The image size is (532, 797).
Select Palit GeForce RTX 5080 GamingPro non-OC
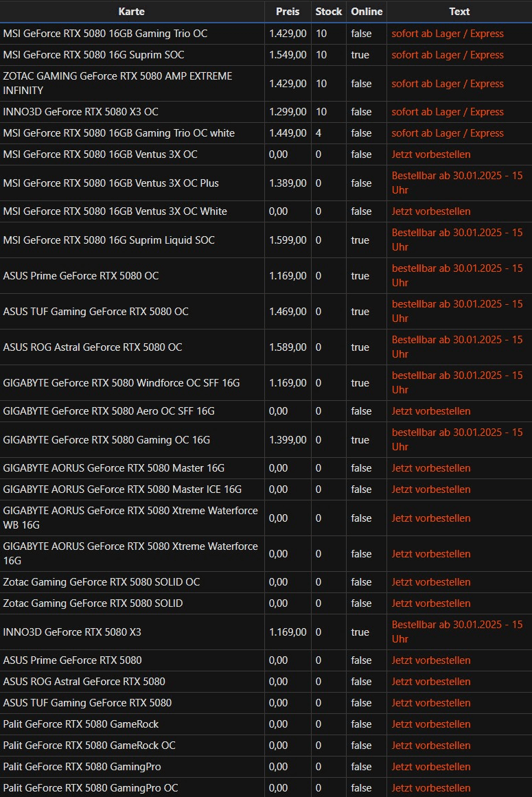click(82, 767)
